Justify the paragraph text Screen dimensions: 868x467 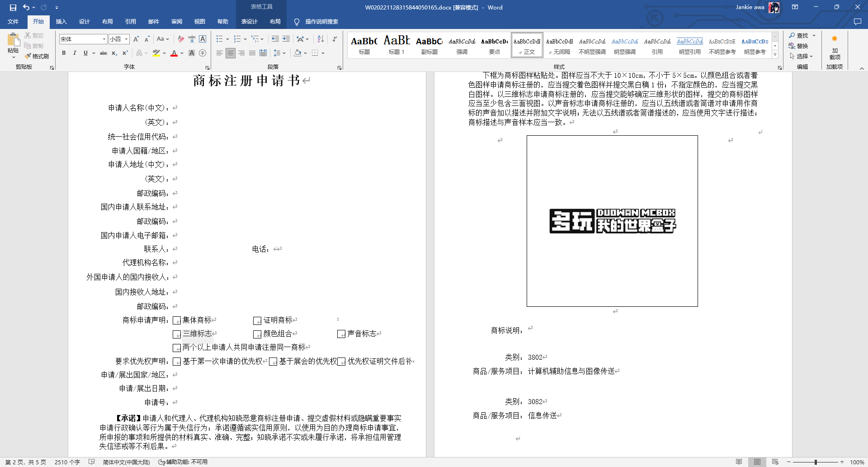252,53
